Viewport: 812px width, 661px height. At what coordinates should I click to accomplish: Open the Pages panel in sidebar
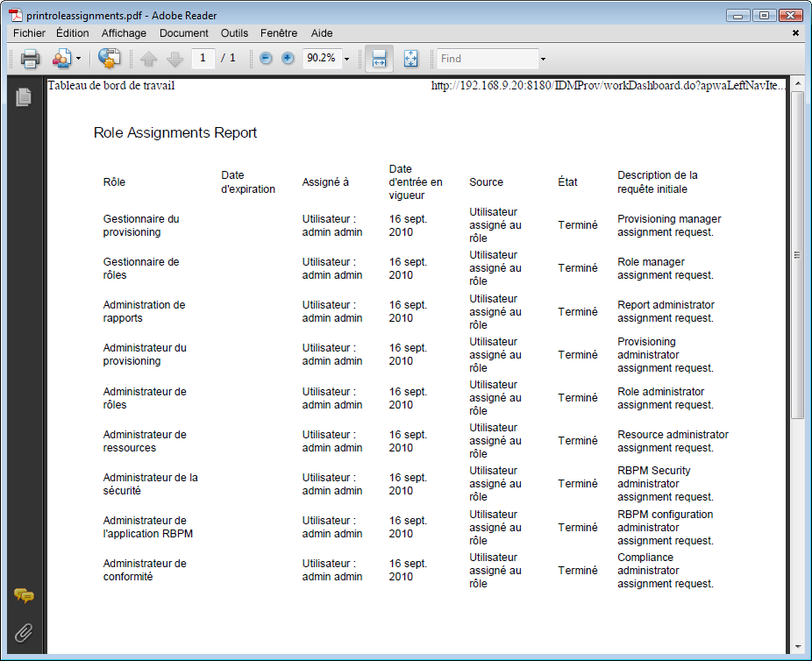tap(24, 96)
